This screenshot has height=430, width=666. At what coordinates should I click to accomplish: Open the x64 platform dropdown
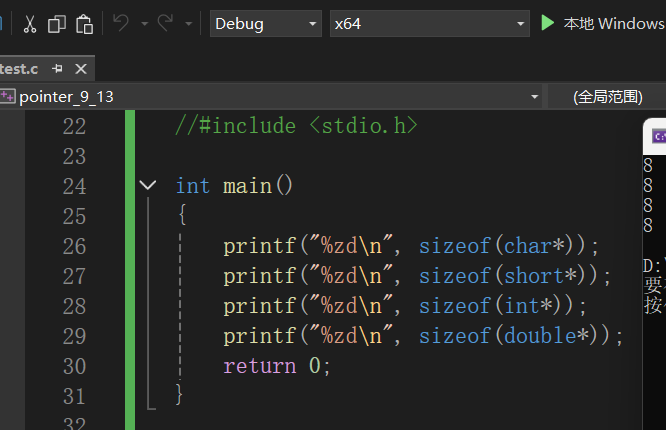tap(430, 24)
